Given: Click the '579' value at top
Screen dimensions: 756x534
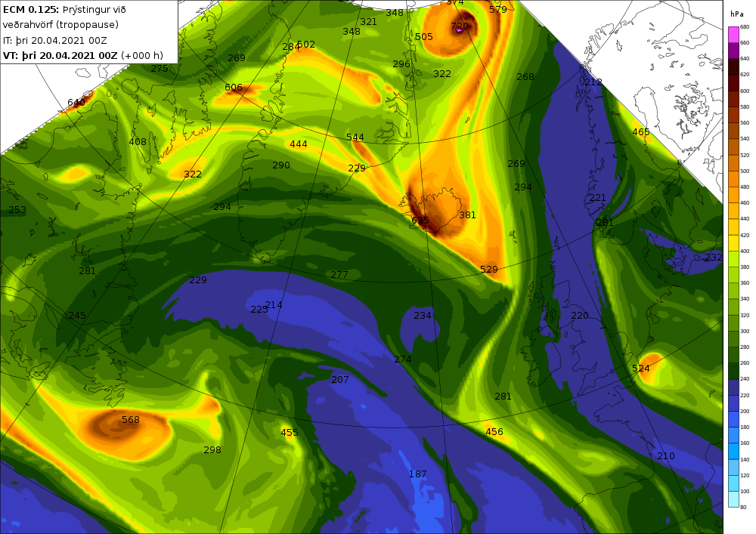Looking at the screenshot, I should (x=498, y=9).
